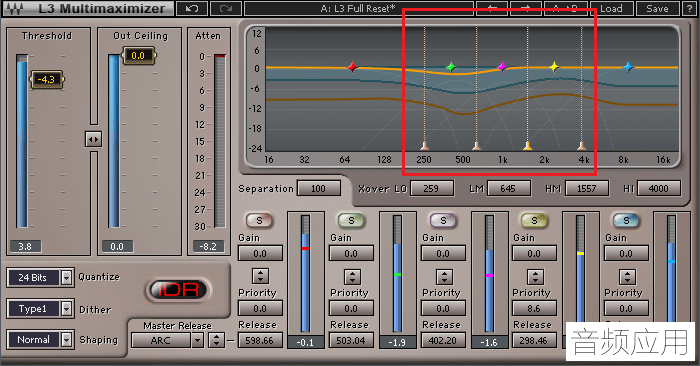
Task: Solo the yellow high-mid band
Action: coord(534,220)
